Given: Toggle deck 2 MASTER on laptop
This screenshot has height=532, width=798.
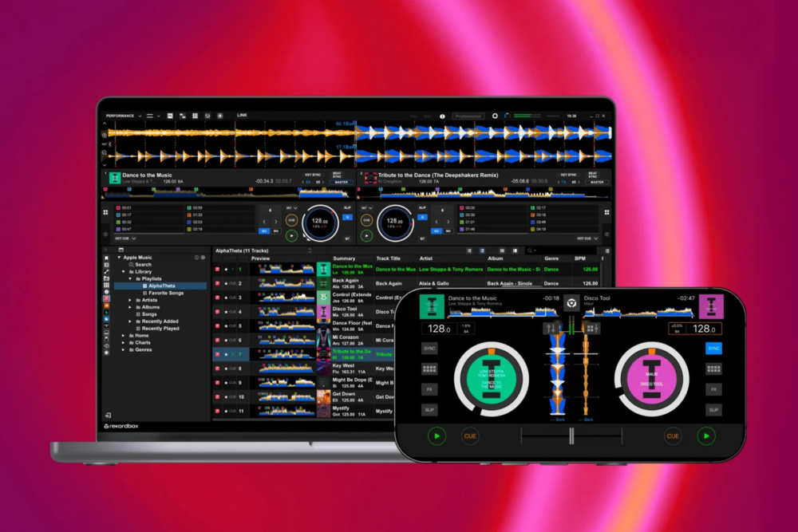Looking at the screenshot, I should point(597,182).
